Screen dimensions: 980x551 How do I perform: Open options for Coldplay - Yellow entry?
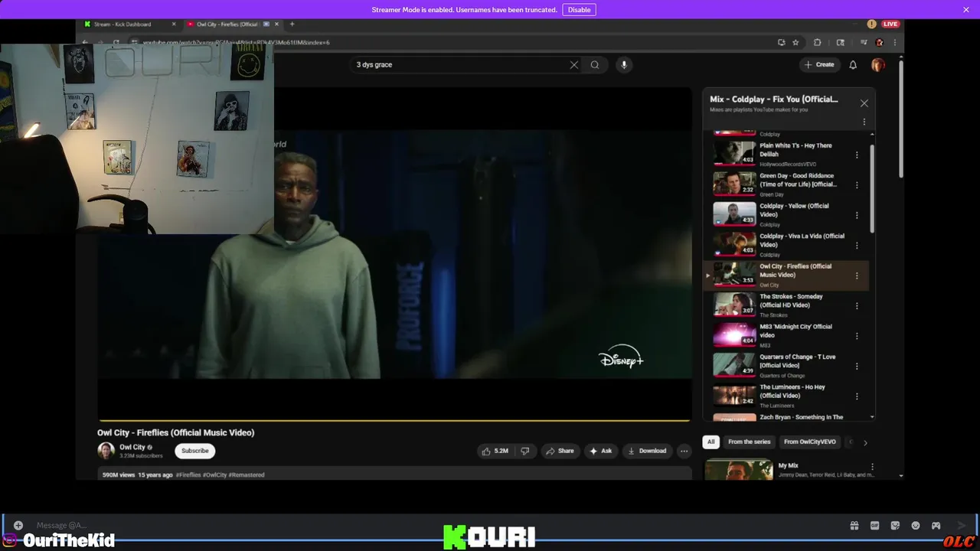point(857,215)
